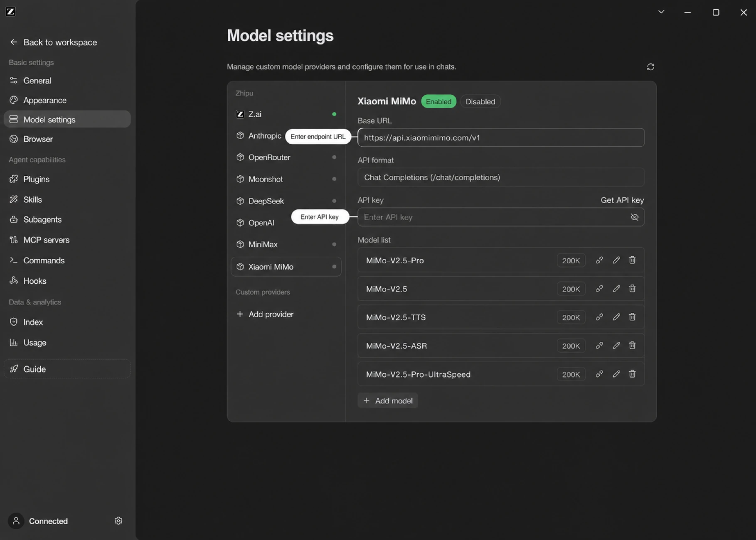Go back to workspace
Viewport: 756px width, 540px height.
coord(53,42)
